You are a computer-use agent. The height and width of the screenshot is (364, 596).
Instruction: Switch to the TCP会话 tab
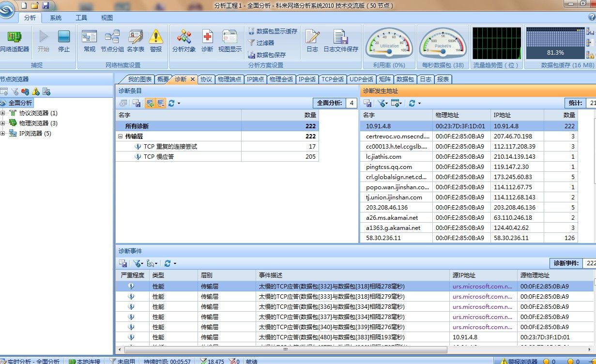332,79
